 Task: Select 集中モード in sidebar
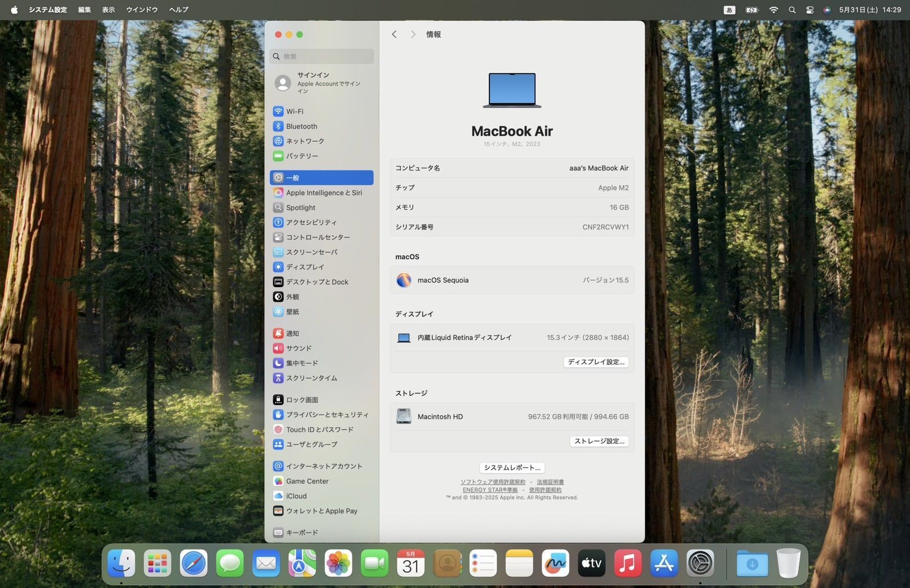coord(321,363)
